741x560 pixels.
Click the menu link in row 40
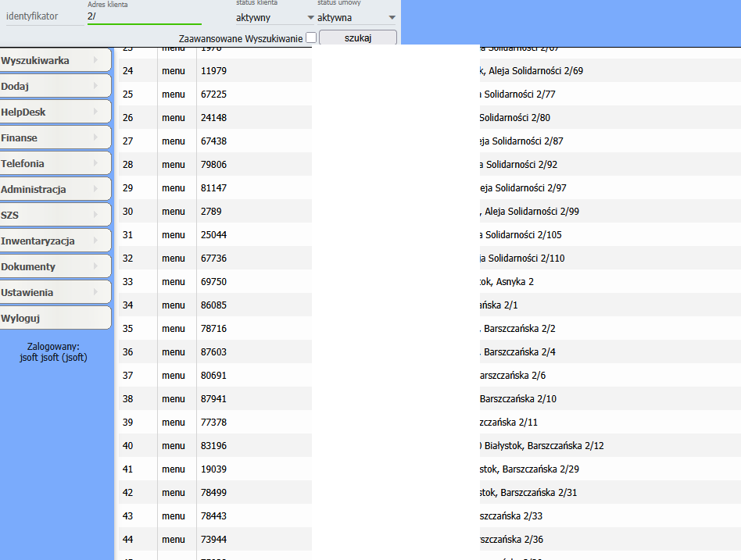click(x=174, y=446)
